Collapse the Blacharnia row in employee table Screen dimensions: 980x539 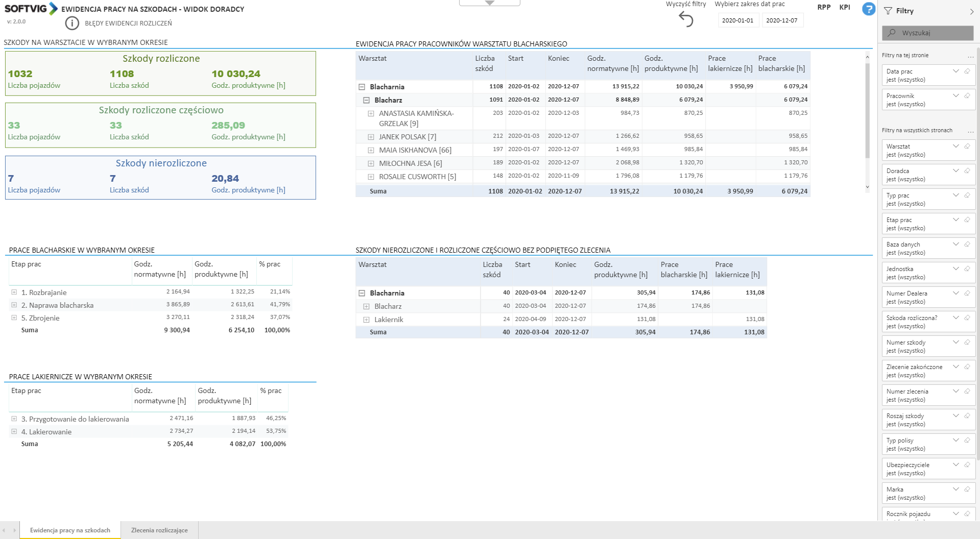(x=362, y=87)
